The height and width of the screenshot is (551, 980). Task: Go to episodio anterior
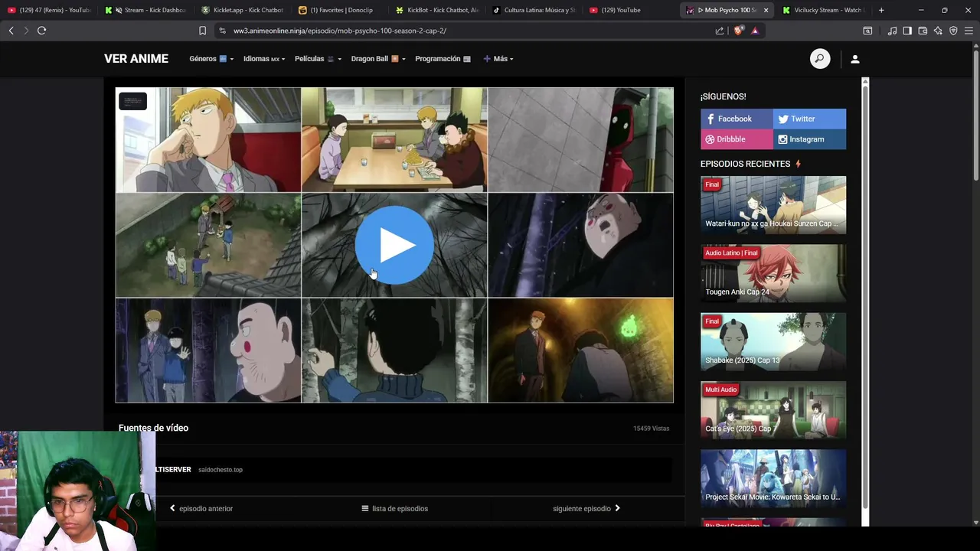coord(201,508)
